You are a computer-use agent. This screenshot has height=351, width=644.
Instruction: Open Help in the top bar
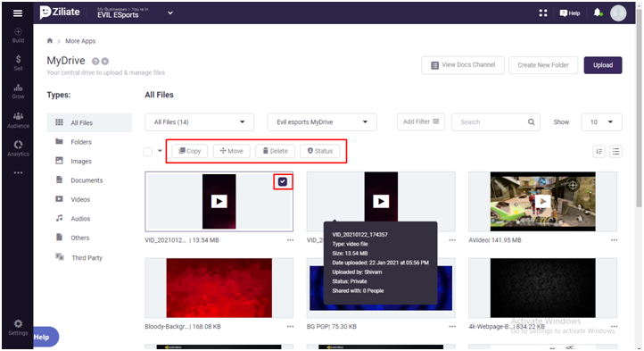coord(570,13)
